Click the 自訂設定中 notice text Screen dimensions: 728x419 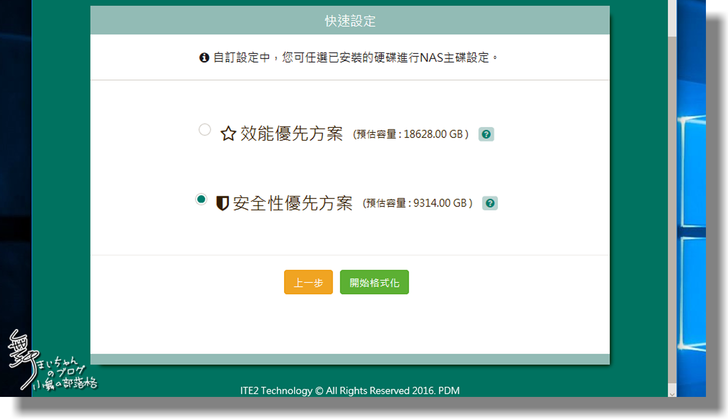354,58
